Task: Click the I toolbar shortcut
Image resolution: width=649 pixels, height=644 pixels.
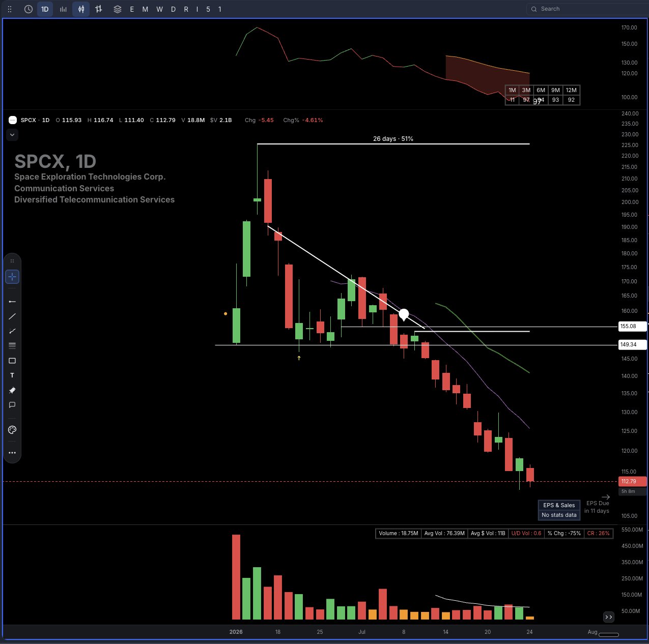Action: [x=197, y=9]
